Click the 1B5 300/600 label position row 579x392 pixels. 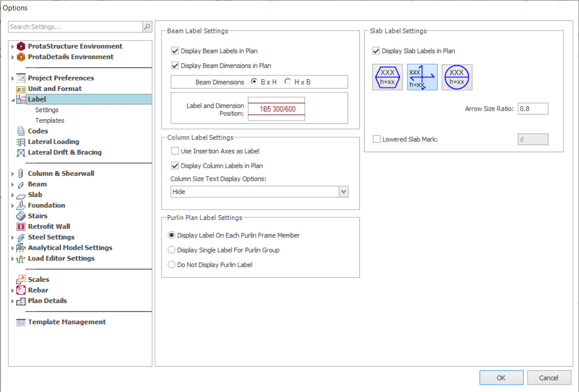276,109
